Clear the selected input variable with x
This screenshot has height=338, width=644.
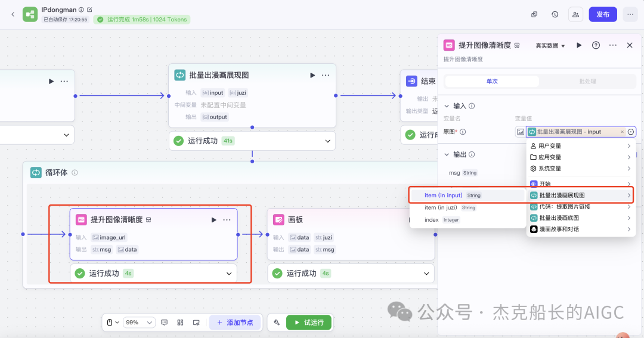click(x=622, y=132)
